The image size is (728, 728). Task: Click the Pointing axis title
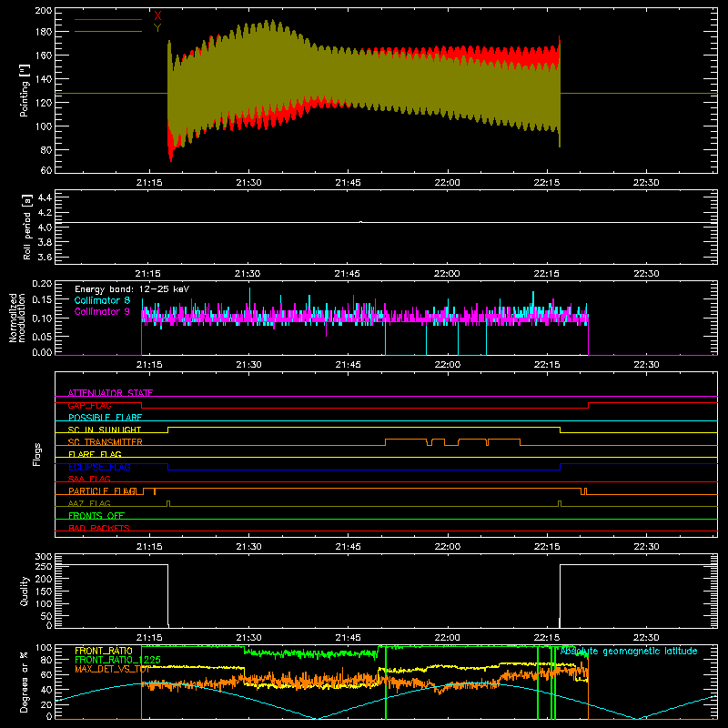[x=25, y=90]
